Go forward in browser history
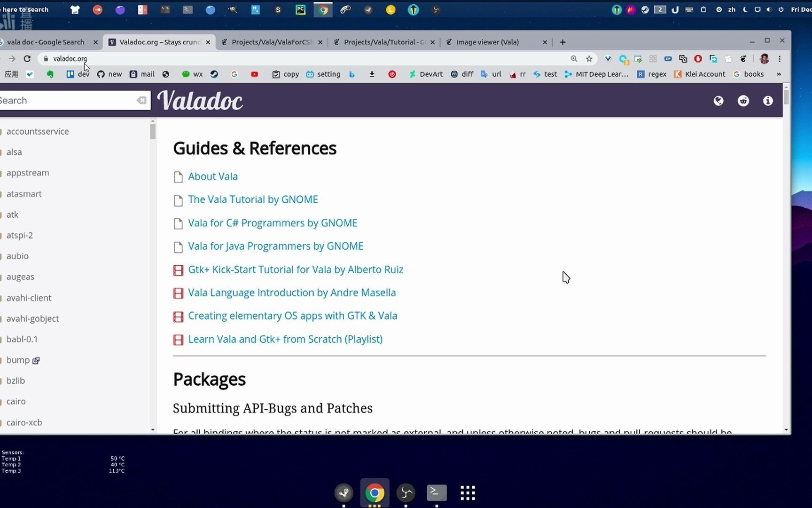The image size is (812, 508). coord(12,59)
